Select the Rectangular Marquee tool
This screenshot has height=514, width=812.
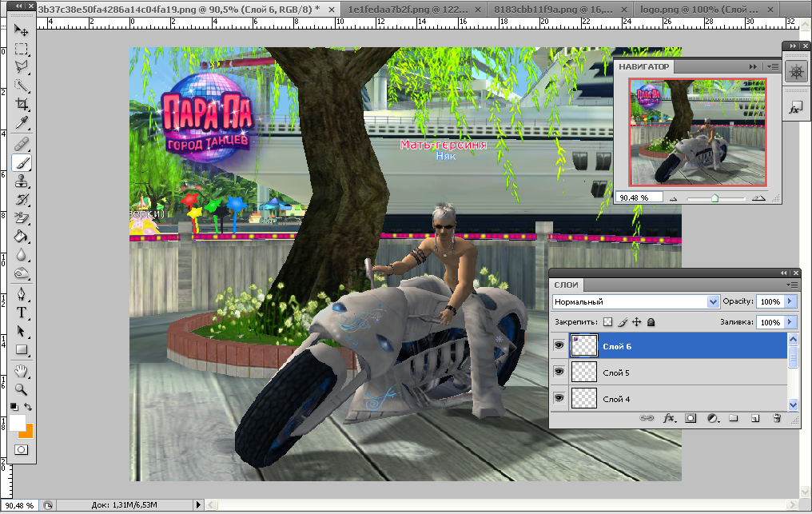22,50
